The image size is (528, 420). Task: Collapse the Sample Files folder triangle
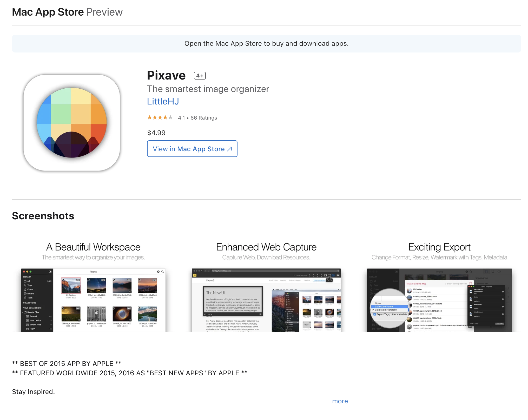point(23,312)
